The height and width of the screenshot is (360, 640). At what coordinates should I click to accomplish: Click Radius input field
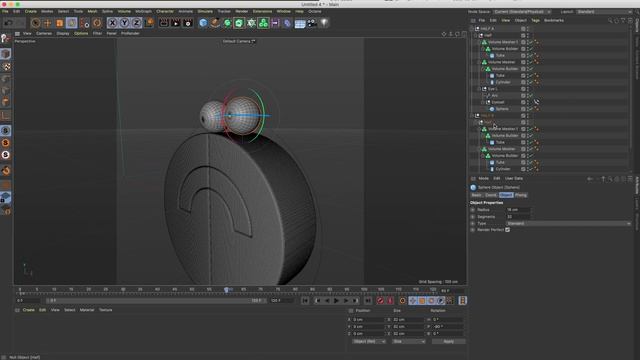click(x=518, y=210)
